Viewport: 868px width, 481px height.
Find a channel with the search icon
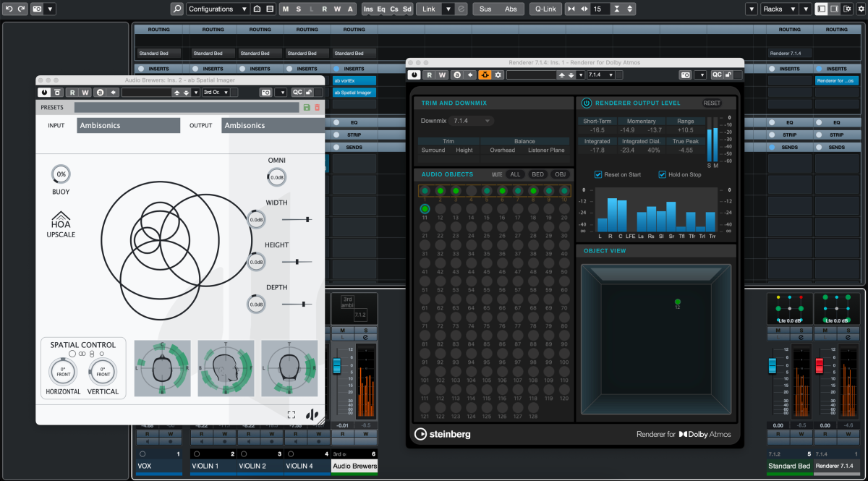click(x=177, y=9)
